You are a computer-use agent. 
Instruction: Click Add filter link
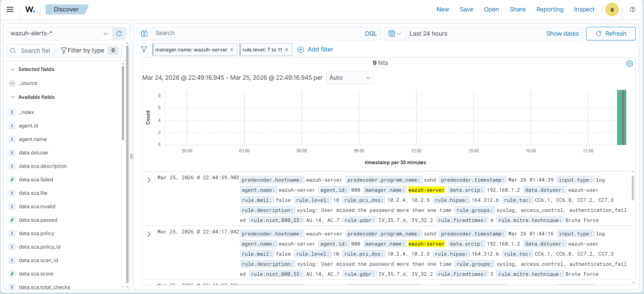point(316,49)
